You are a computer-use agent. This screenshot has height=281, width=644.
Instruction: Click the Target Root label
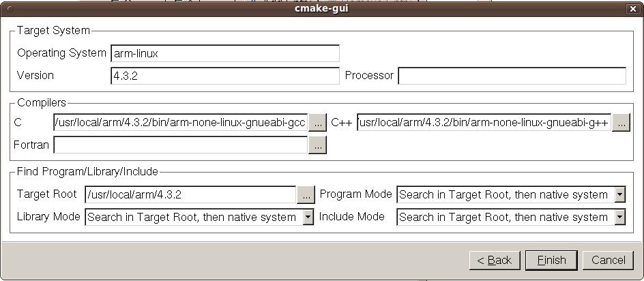pos(47,194)
